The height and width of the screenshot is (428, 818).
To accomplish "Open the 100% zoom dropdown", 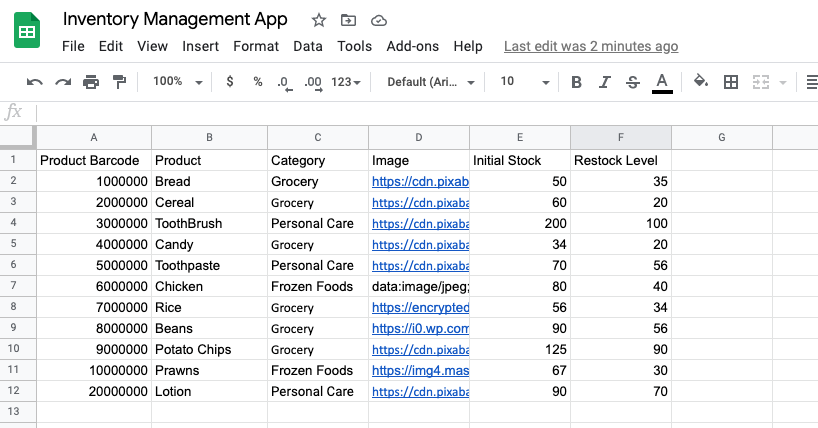I will (x=177, y=81).
